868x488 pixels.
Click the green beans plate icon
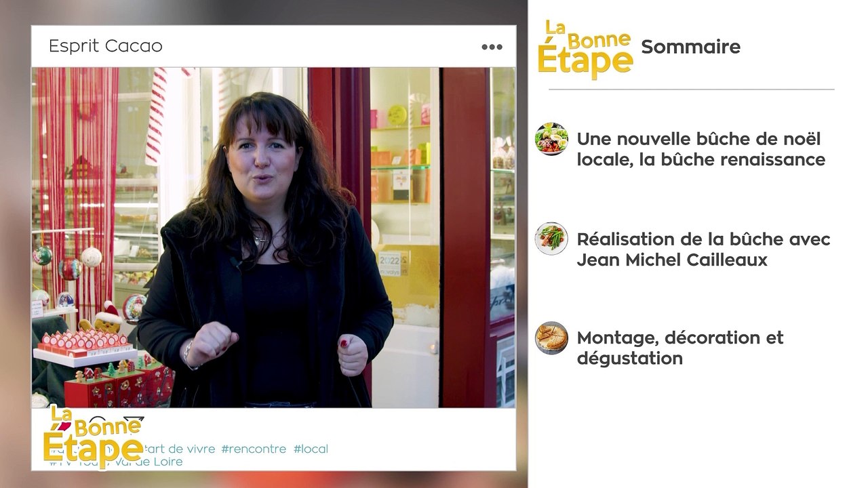pos(551,239)
